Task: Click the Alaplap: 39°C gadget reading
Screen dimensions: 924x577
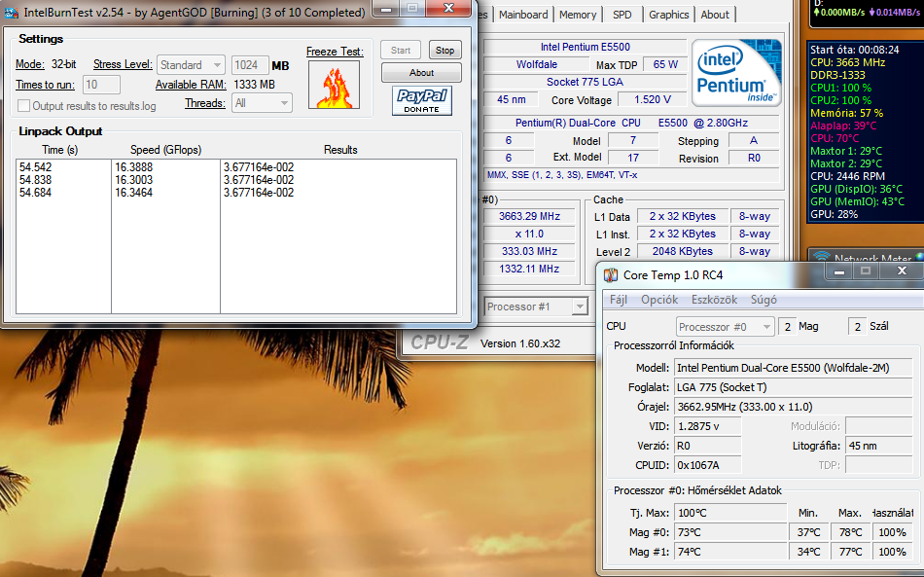Action: coord(843,126)
